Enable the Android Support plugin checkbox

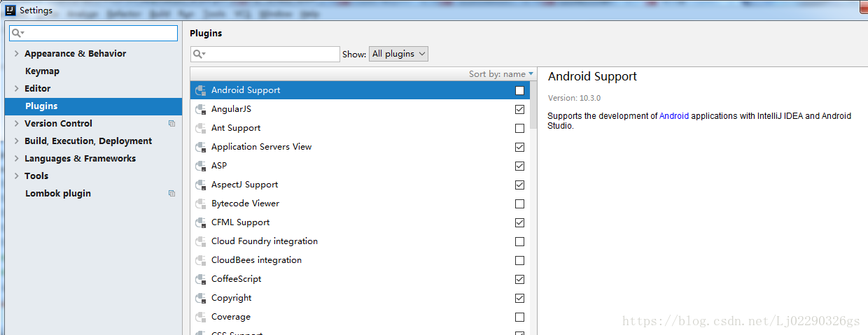click(x=519, y=90)
